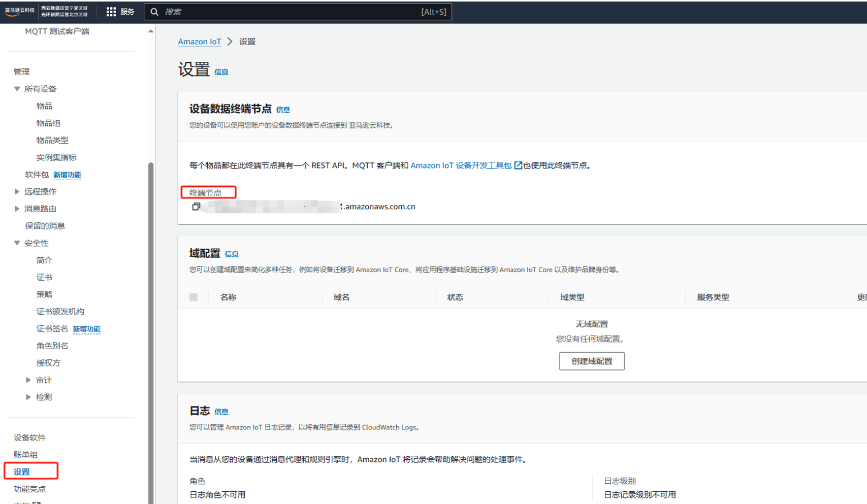Open 物品类型 in sidebar
Image resolution: width=867 pixels, height=504 pixels.
coord(52,140)
